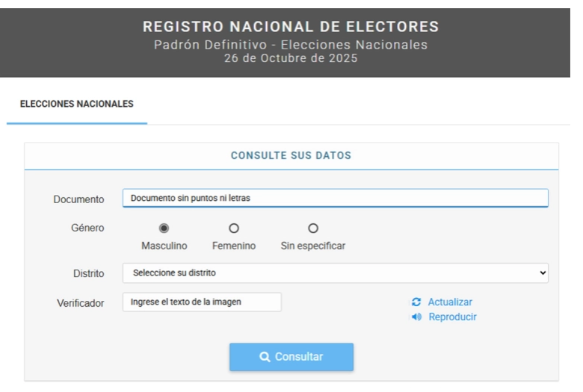Click the Reproducir link text
This screenshot has width=583, height=392.
(x=452, y=317)
